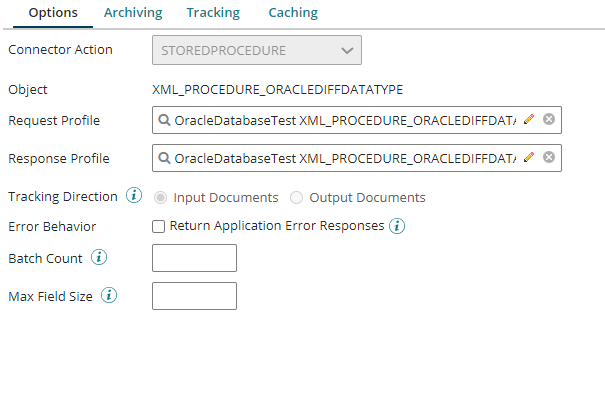Clear the Response Profile selection

(549, 158)
